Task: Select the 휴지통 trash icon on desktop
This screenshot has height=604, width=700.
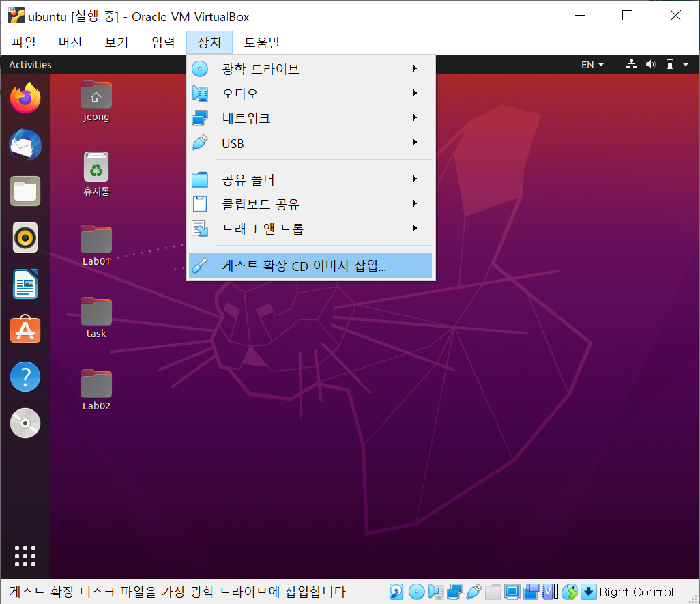Action: tap(96, 175)
